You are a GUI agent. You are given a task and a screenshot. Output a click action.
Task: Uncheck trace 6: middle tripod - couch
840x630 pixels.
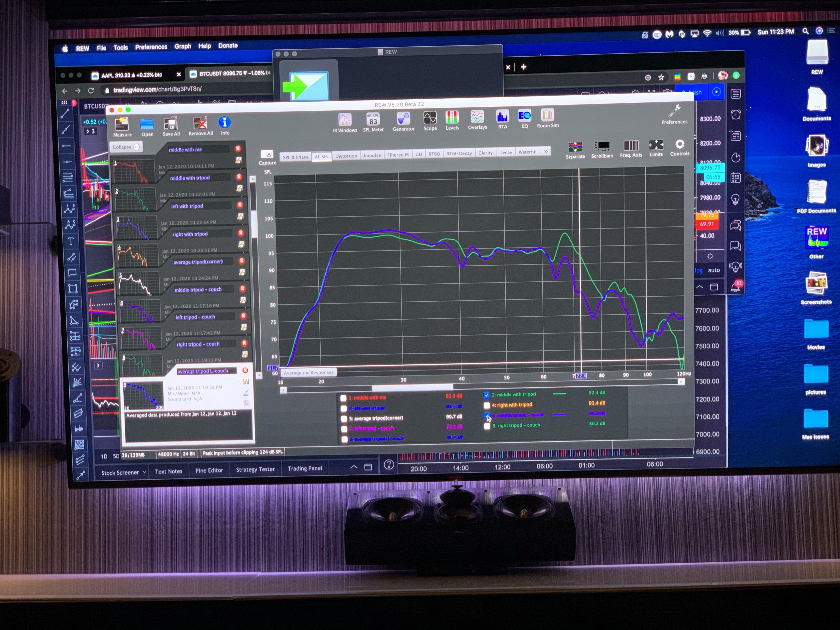(487, 416)
